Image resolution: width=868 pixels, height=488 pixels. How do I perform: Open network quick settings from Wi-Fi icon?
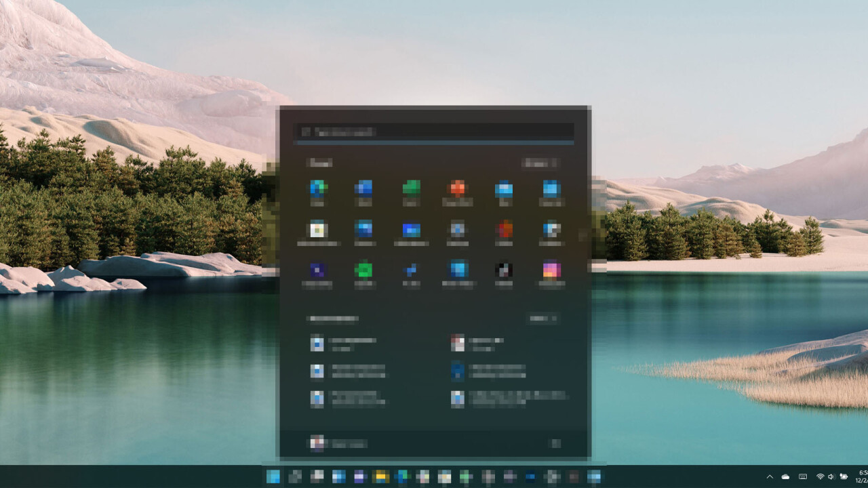point(820,477)
